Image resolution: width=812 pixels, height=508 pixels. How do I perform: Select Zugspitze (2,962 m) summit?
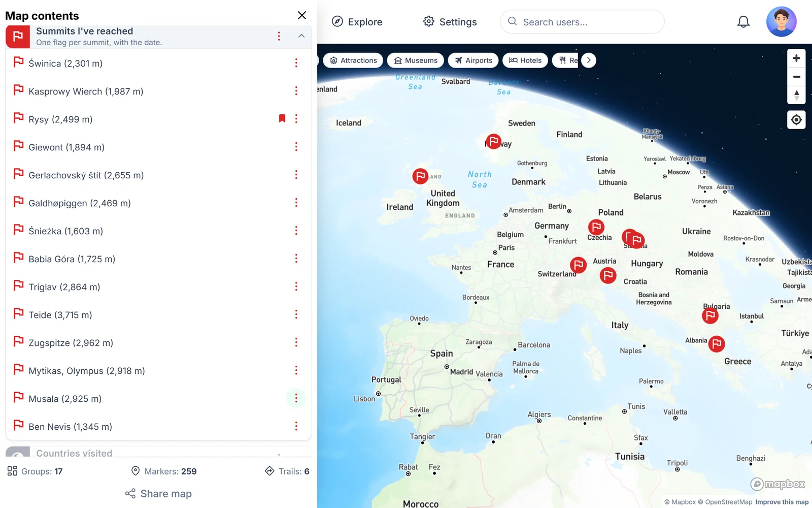point(158,342)
